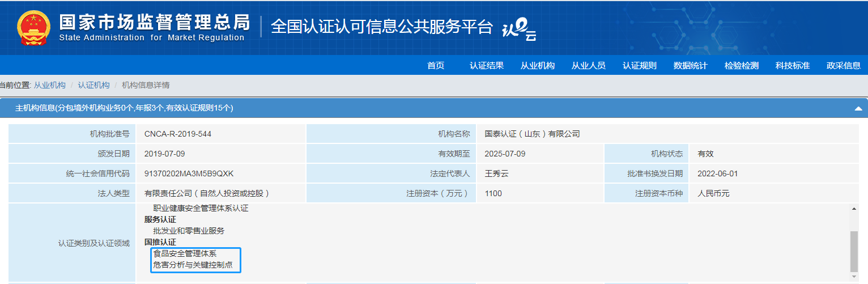Select issue date 2019-07-09

[165, 154]
